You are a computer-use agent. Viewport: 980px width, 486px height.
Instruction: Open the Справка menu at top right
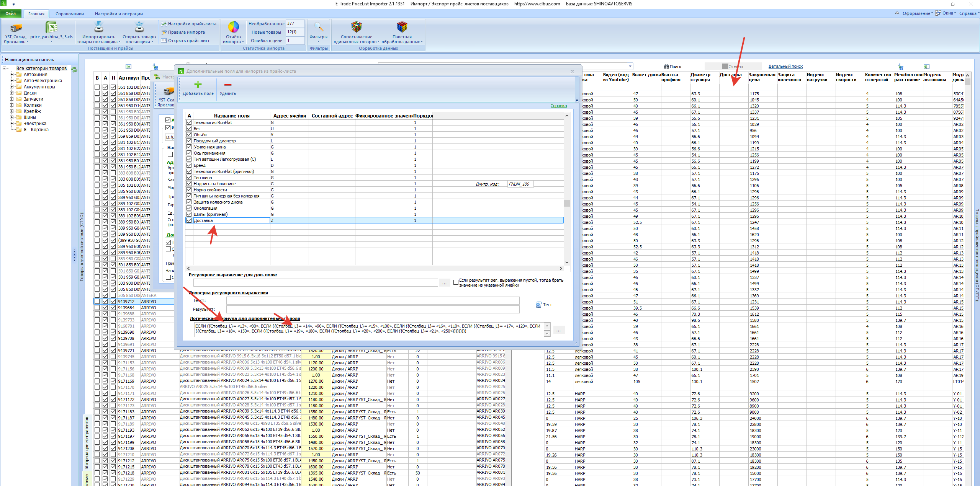[x=969, y=13]
